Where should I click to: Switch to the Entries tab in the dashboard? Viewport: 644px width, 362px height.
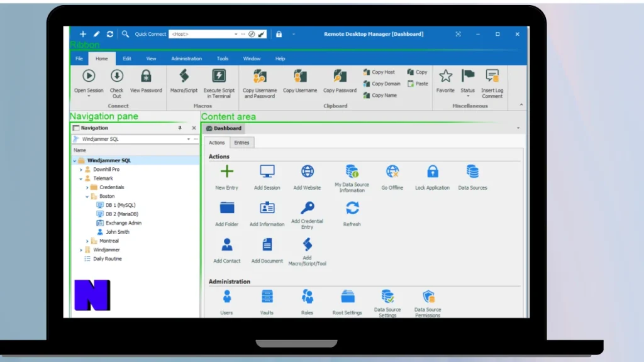tap(241, 143)
